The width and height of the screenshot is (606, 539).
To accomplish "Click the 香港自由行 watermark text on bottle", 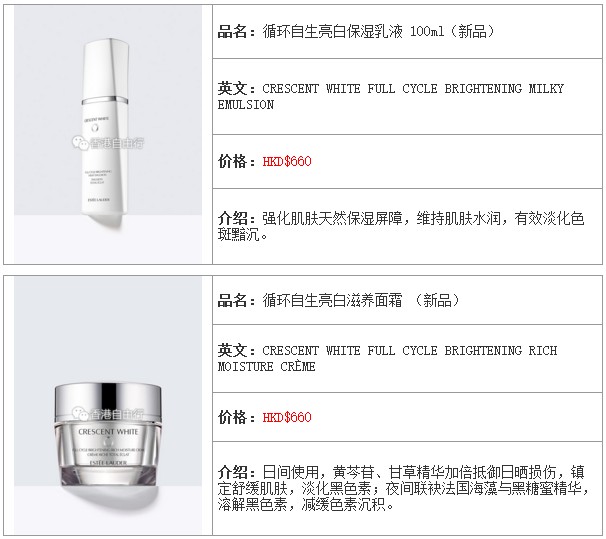I will pos(116,143).
